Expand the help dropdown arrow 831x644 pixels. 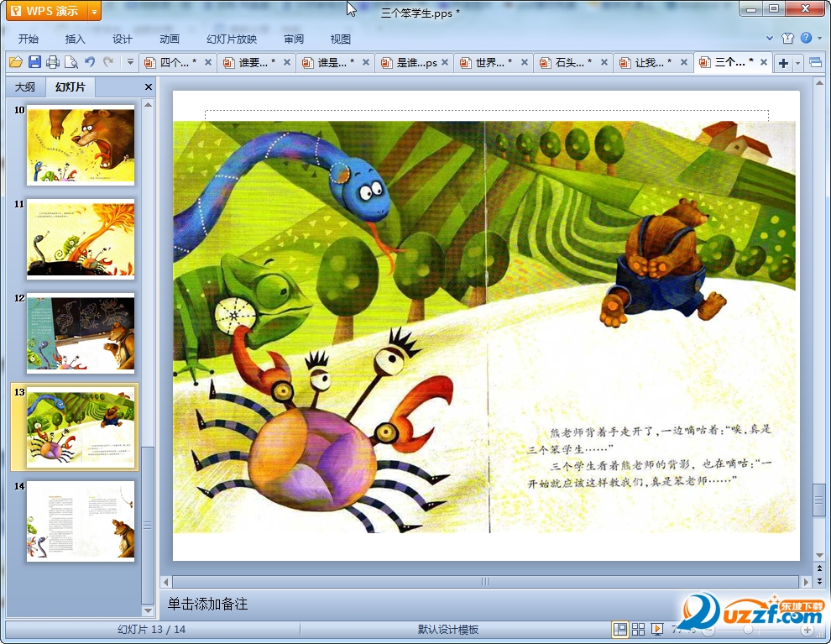click(819, 38)
